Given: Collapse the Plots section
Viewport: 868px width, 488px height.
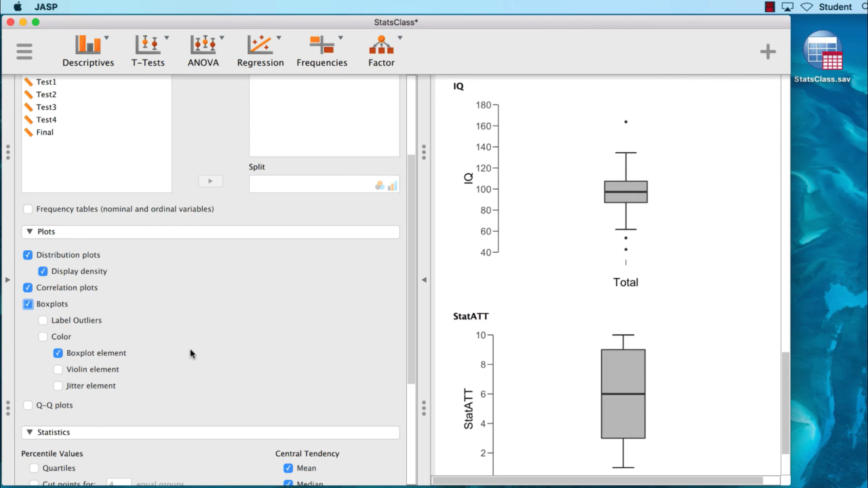Looking at the screenshot, I should pos(29,232).
